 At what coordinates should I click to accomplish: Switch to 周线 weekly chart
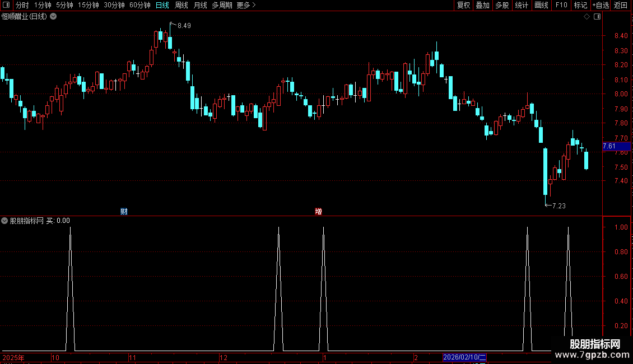click(x=181, y=5)
